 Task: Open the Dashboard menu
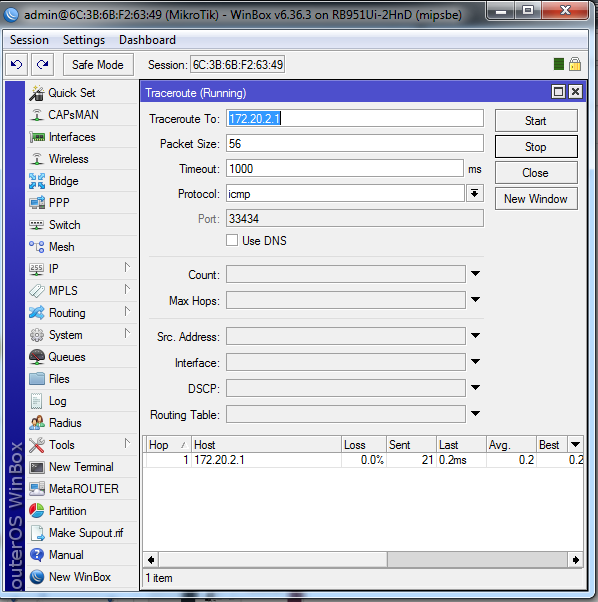pos(148,40)
